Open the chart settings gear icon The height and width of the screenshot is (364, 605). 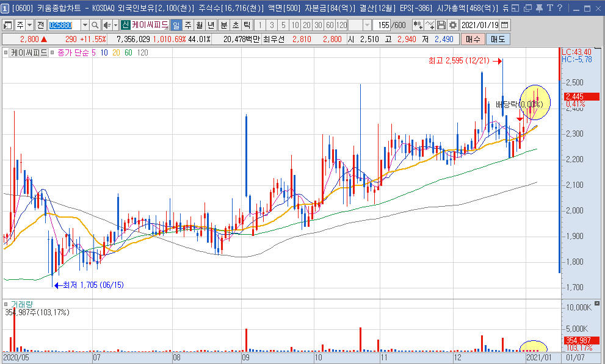pos(452,25)
